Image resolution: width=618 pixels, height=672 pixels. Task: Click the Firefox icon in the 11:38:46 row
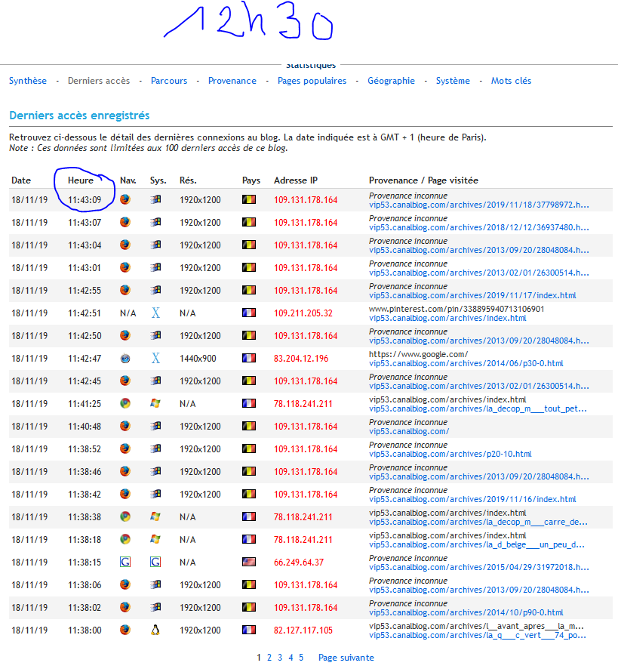pyautogui.click(x=125, y=471)
